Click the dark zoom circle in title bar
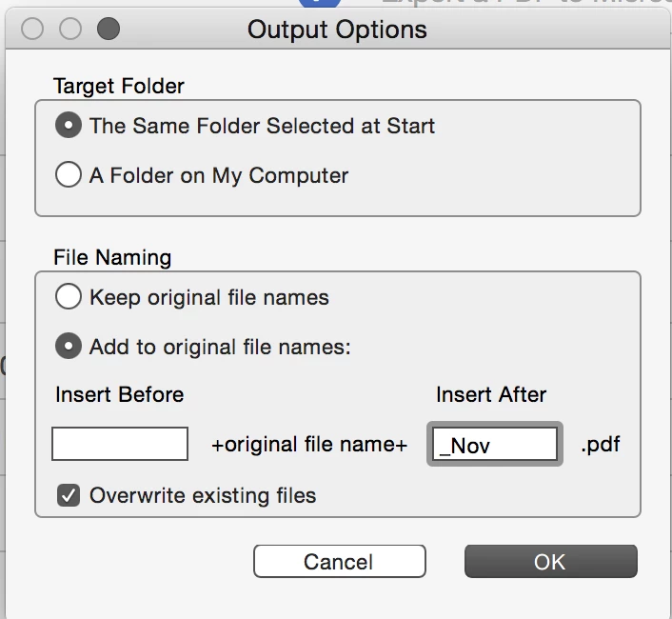The height and width of the screenshot is (619, 672). pyautogui.click(x=109, y=29)
